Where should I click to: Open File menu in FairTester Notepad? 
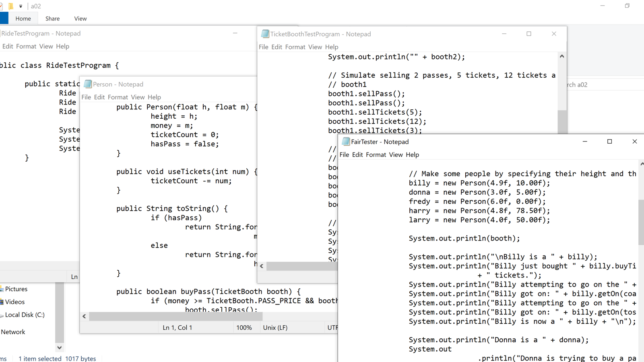344,154
